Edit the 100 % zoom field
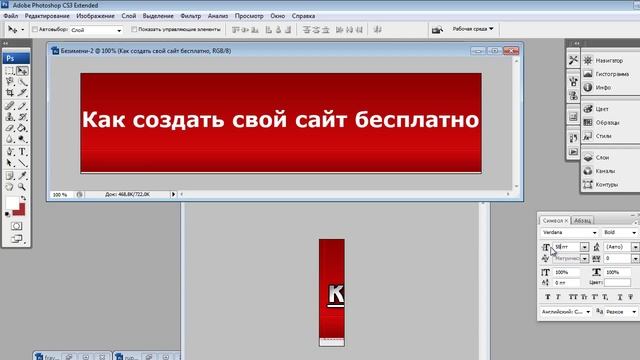Screen dimensions: 640x360 61,195
